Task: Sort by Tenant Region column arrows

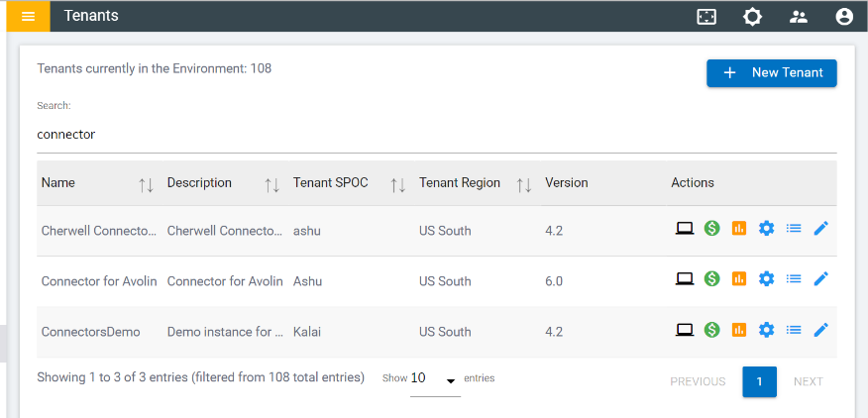Action: click(x=524, y=184)
